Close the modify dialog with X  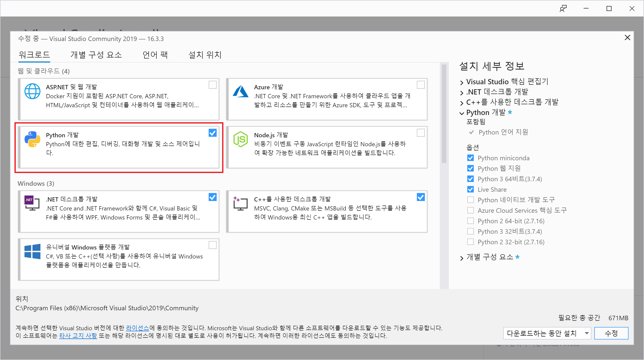[x=627, y=38]
